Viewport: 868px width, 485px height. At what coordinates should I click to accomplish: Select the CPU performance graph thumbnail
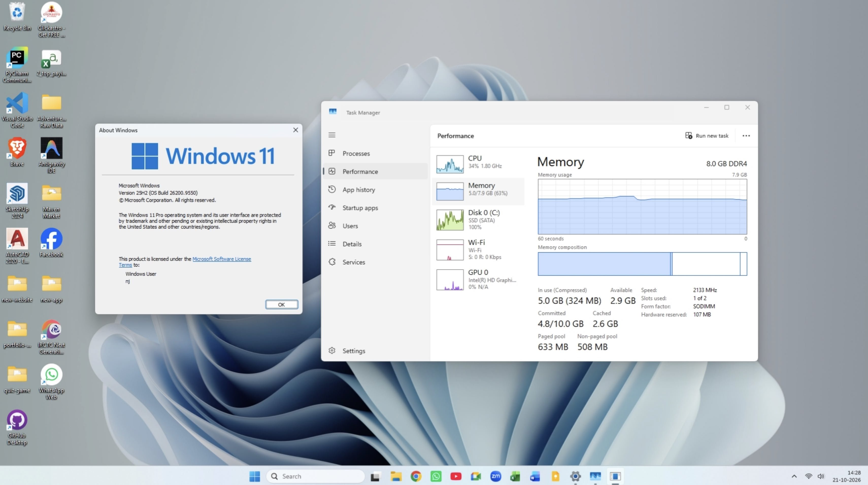[x=450, y=164]
